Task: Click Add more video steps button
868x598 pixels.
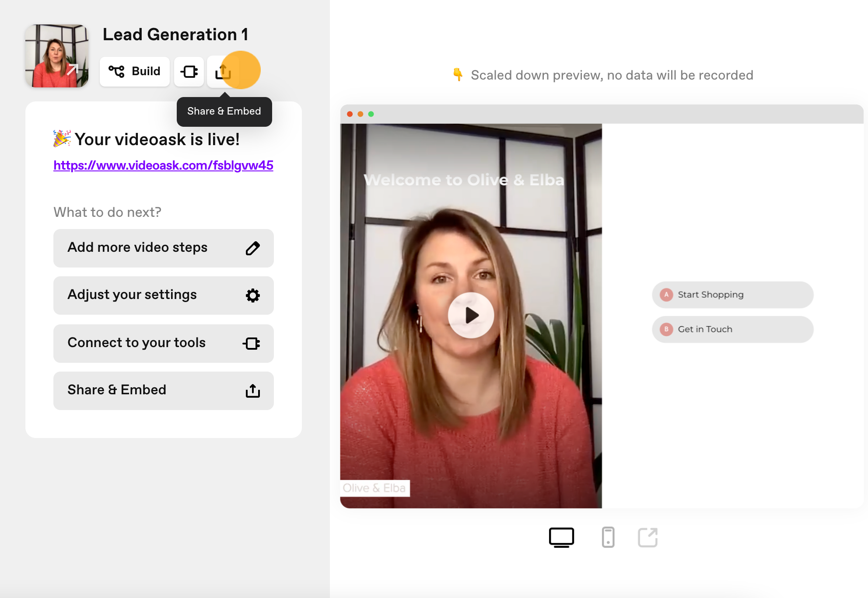Action: [163, 248]
